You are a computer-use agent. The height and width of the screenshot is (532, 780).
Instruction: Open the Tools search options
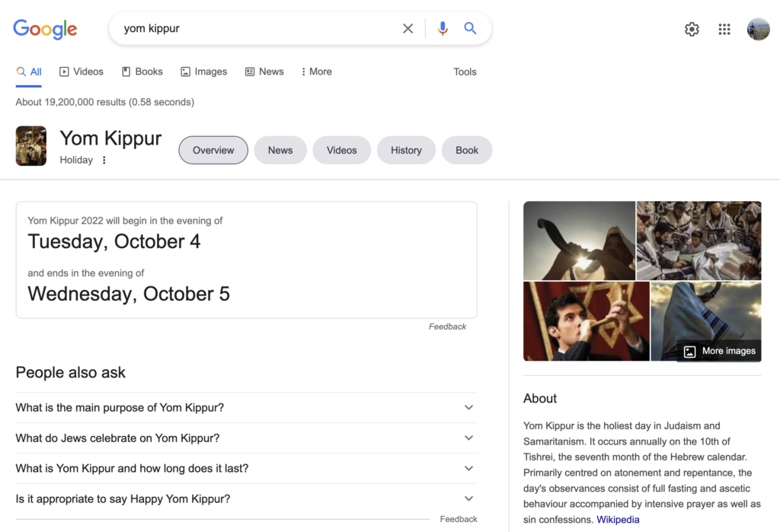coord(465,72)
